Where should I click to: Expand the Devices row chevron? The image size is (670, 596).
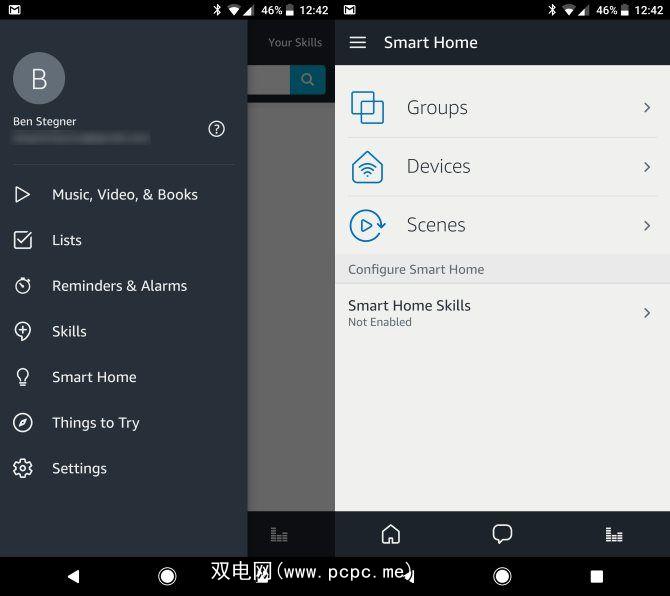pyautogui.click(x=647, y=167)
